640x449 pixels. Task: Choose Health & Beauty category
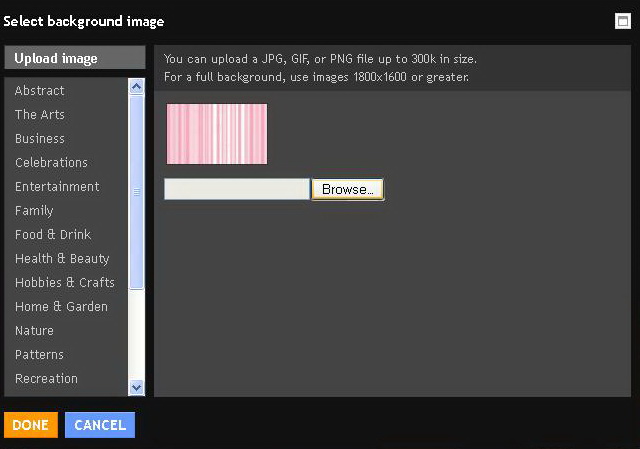coord(62,258)
